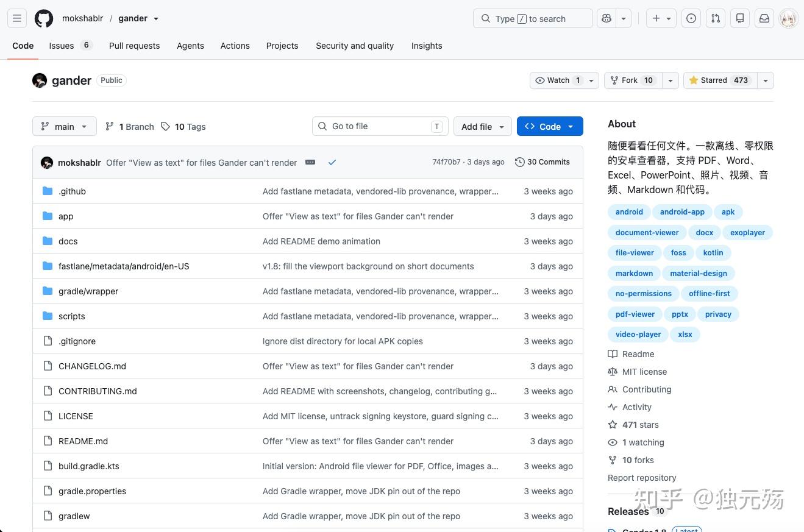Viewport: 804px width, 532px height.
Task: Open the notifications inbox icon
Action: (x=764, y=18)
